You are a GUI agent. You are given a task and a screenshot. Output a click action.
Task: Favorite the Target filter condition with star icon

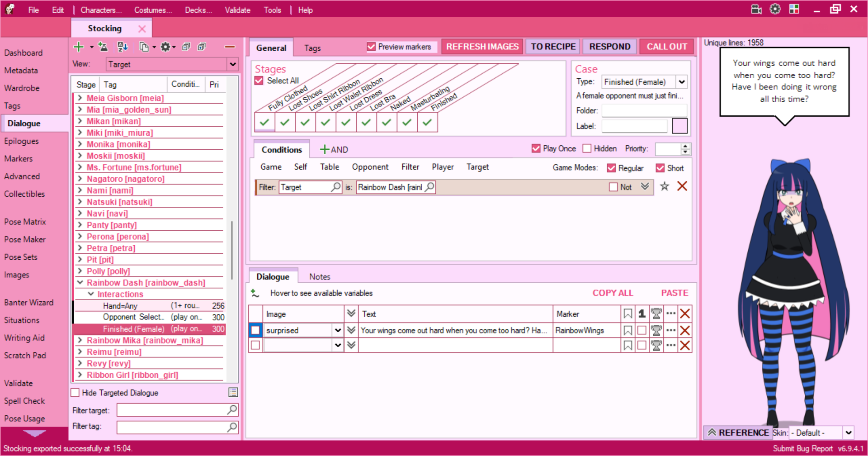coord(665,186)
